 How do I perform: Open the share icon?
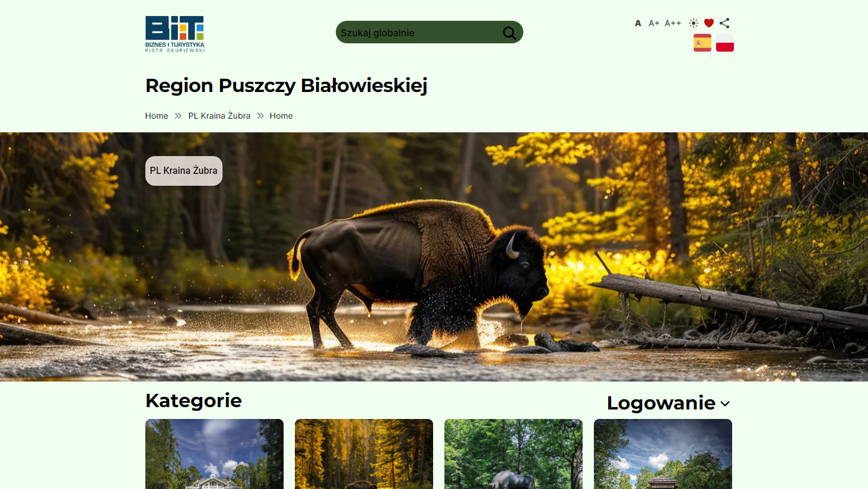pyautogui.click(x=724, y=23)
